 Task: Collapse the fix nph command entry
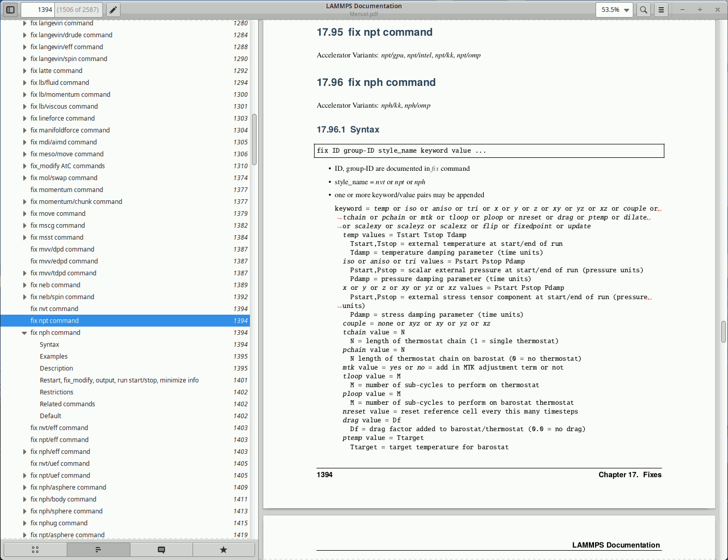24,333
